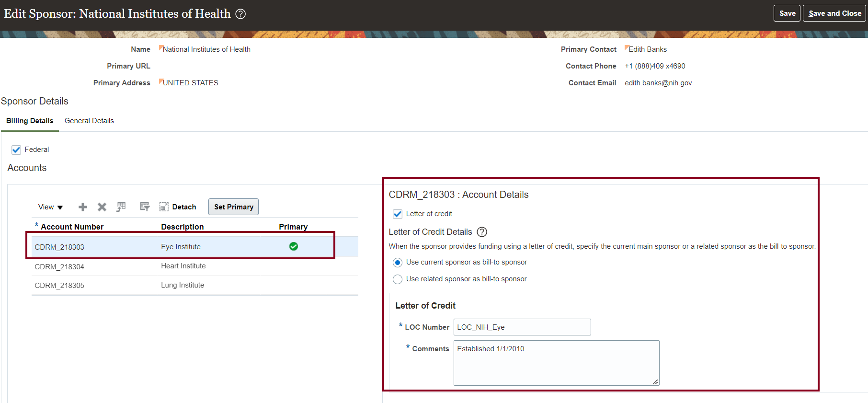Click the Comments area resize handle
This screenshot has height=403, width=868.
[655, 381]
